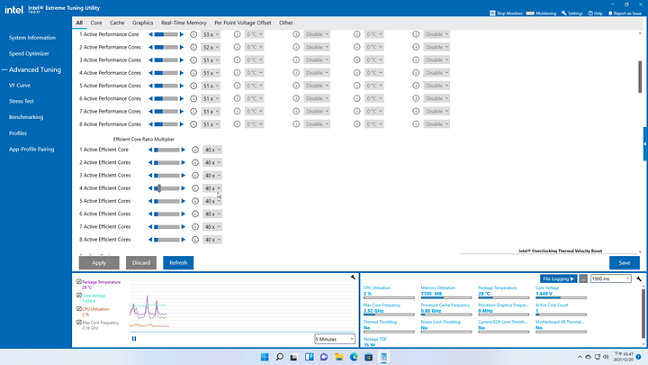Expand the 5 Minutes time range dropdown

[x=334, y=339]
